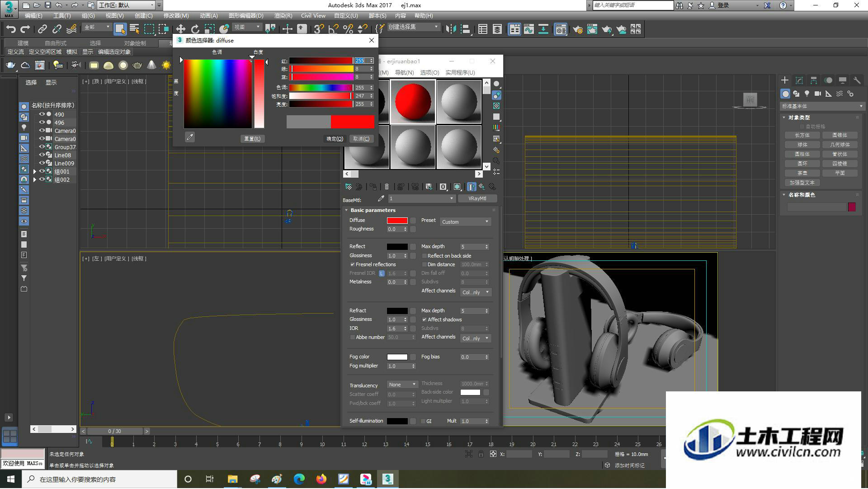Image resolution: width=868 pixels, height=489 pixels.
Task: Activate the Select and Rotate tool
Action: coord(195,29)
